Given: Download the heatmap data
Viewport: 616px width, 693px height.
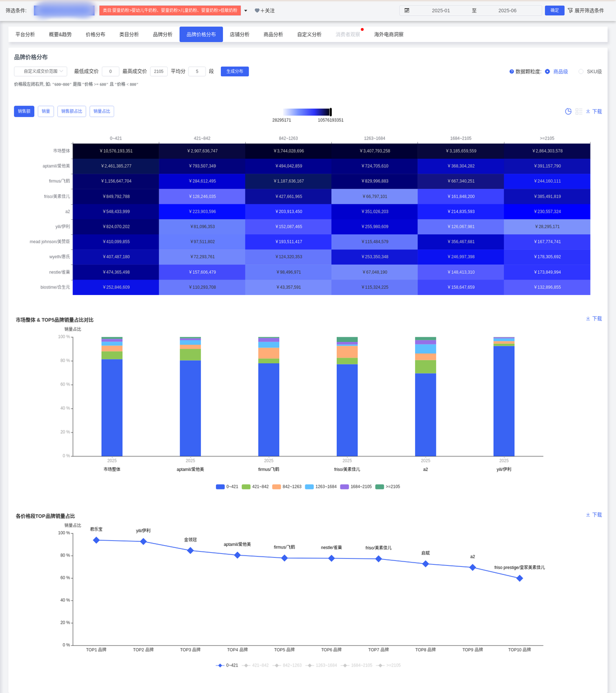Looking at the screenshot, I should pos(594,112).
